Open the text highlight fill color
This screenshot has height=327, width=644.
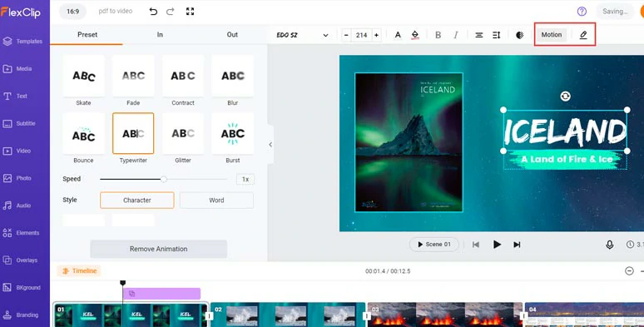[415, 35]
